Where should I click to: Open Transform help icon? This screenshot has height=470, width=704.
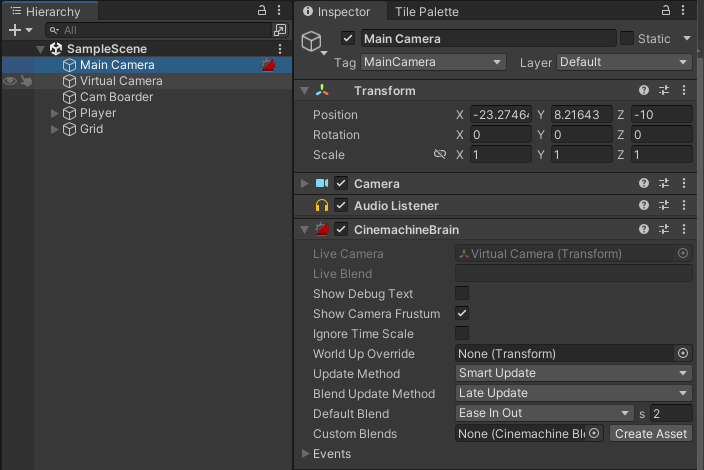644,90
